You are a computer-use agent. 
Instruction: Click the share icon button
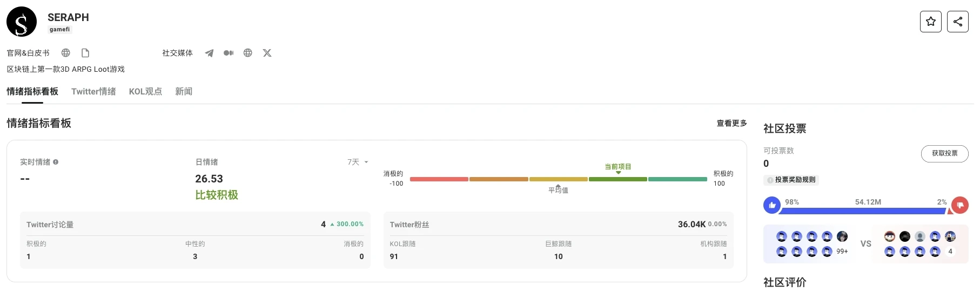pyautogui.click(x=957, y=22)
